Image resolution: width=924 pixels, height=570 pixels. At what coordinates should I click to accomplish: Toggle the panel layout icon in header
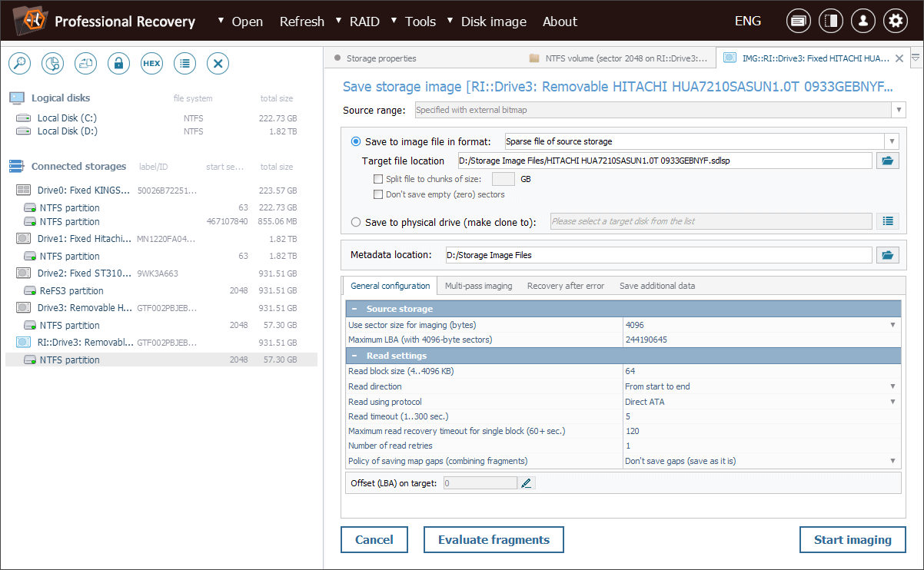click(x=831, y=21)
